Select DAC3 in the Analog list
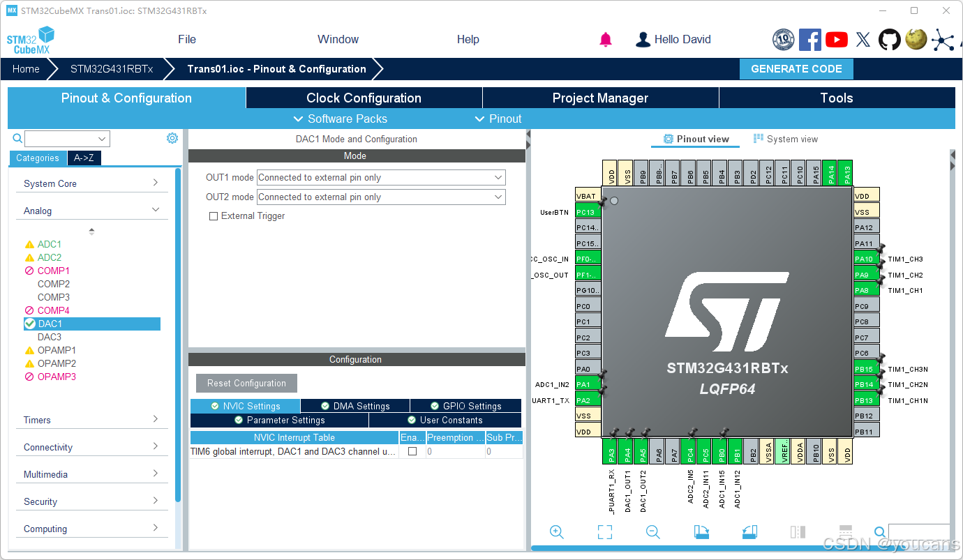 tap(50, 337)
